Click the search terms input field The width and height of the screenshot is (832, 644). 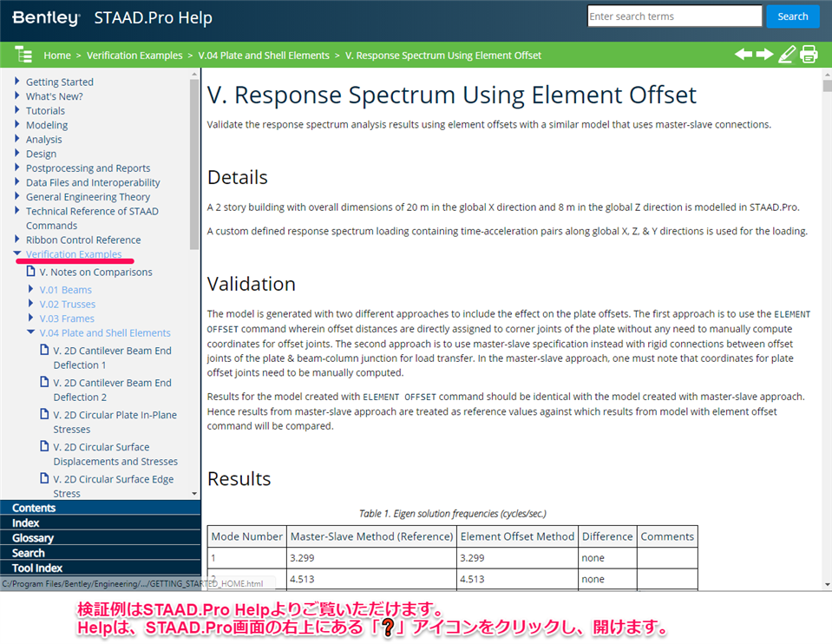coord(674,16)
